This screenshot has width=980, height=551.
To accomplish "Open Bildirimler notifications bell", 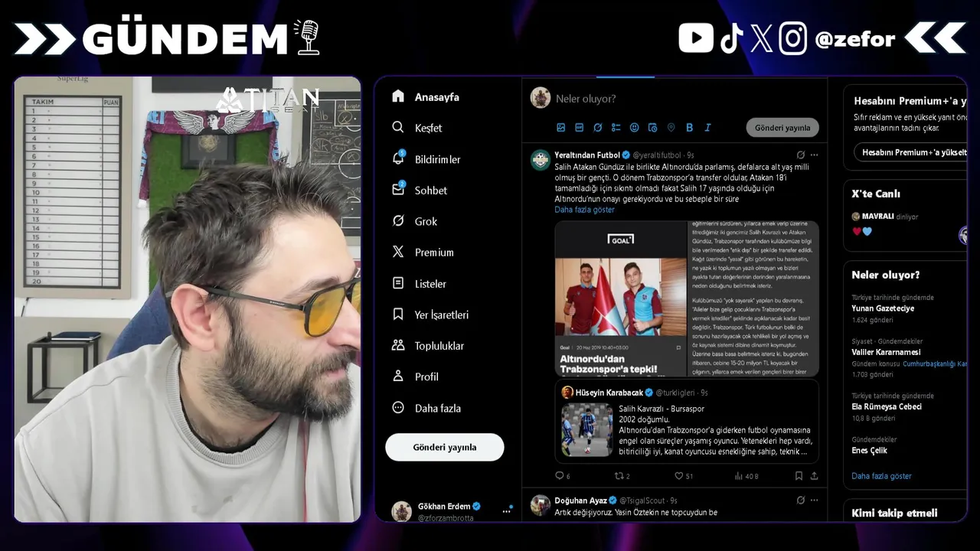I will (x=426, y=159).
